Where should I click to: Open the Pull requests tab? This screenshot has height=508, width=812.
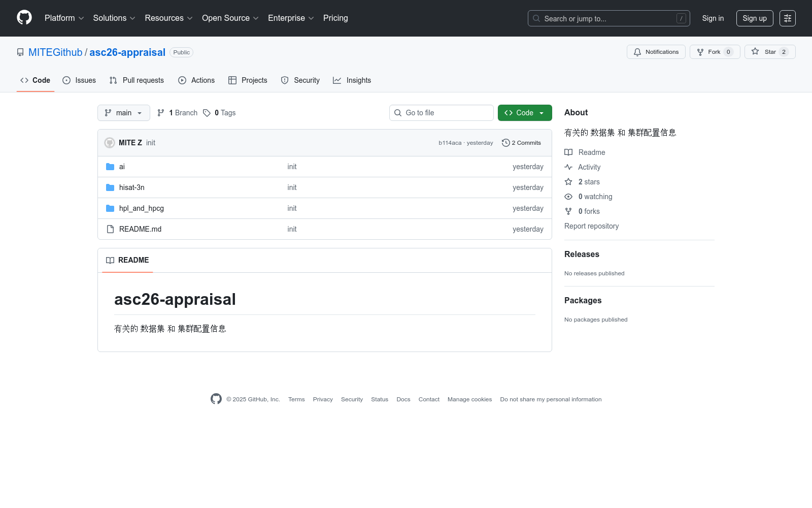137,80
